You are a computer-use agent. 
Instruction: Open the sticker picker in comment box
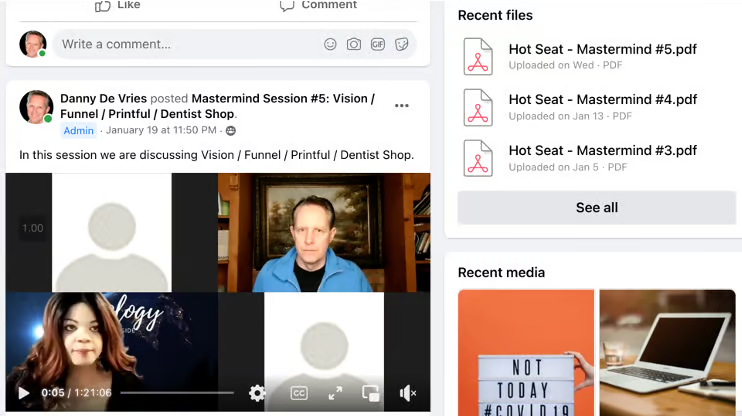coord(402,44)
